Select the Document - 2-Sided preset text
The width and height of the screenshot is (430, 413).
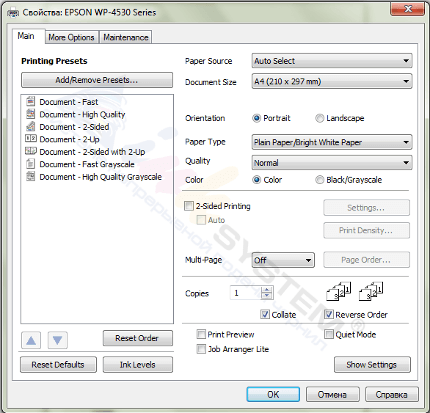tap(74, 127)
